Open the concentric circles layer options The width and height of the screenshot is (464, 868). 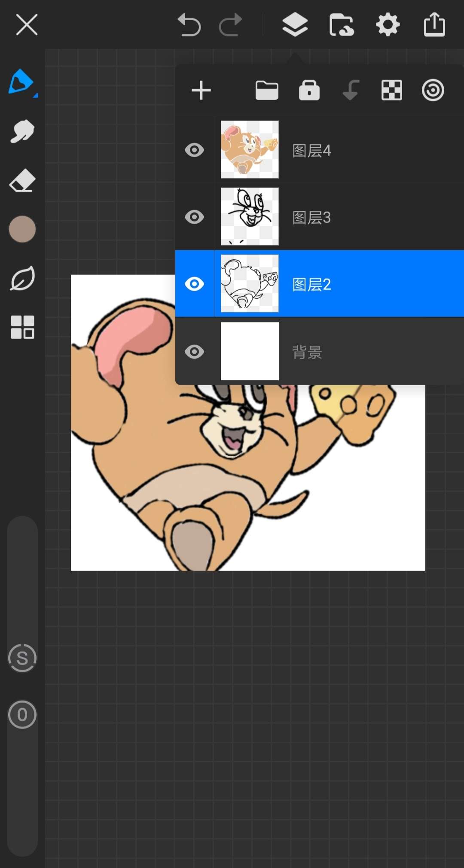click(433, 90)
